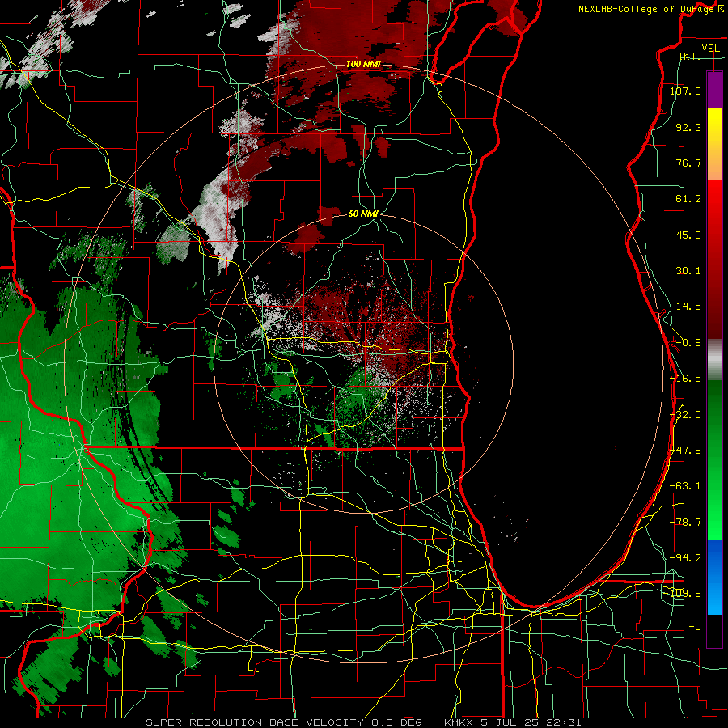Click the 50 NMI range ring label
The image size is (728, 728).
tap(363, 214)
